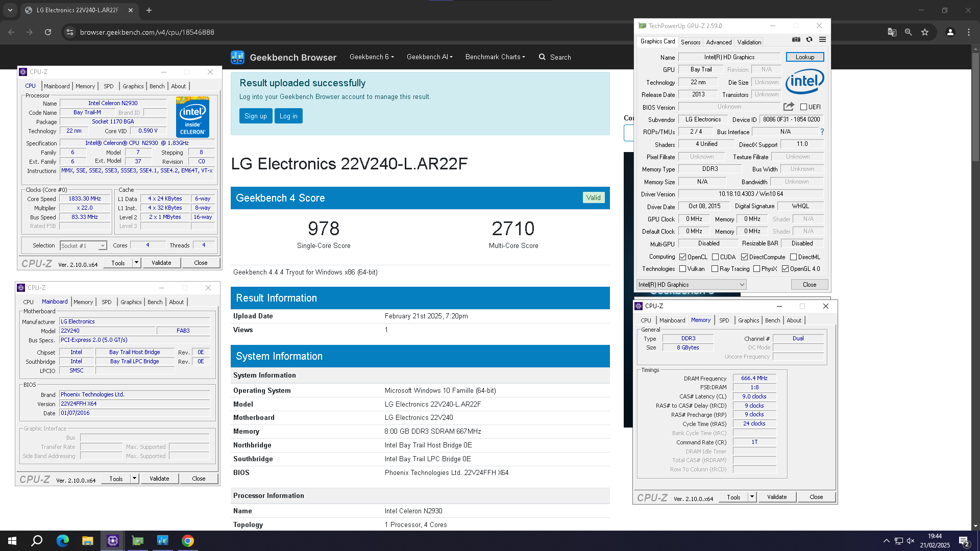Image resolution: width=980 pixels, height=551 pixels.
Task: Switch to the Advanced tab in GPU-Z
Action: point(719,42)
